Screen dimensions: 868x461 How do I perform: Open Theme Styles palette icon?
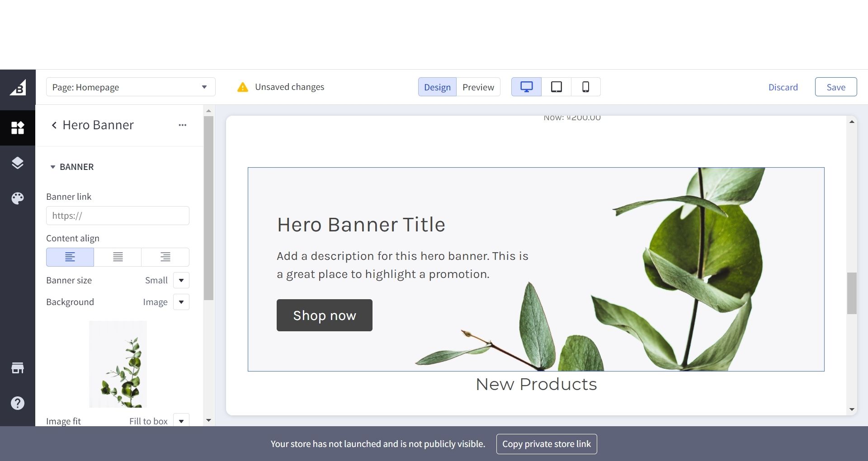[x=18, y=198]
